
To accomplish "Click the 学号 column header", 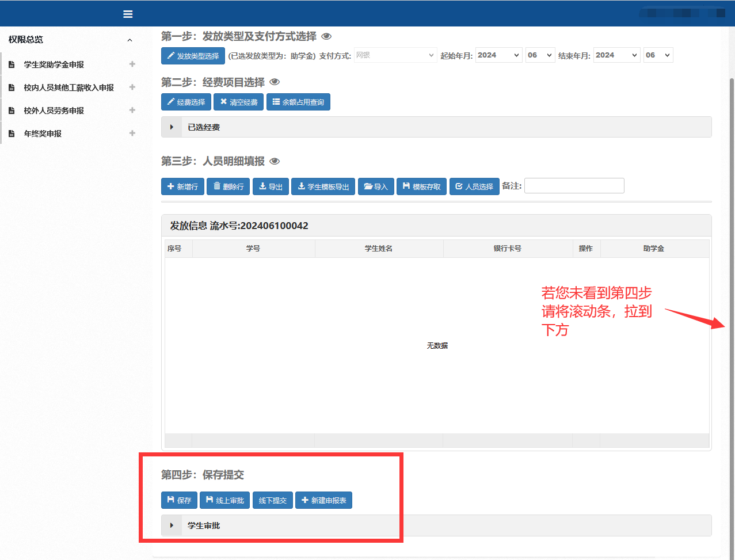I will click(x=253, y=249).
